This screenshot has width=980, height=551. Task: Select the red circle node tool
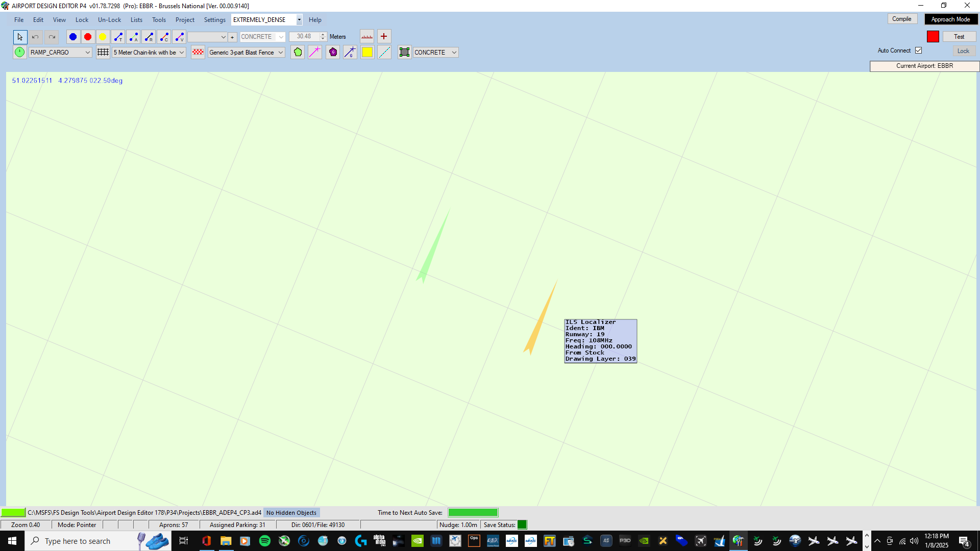click(88, 37)
